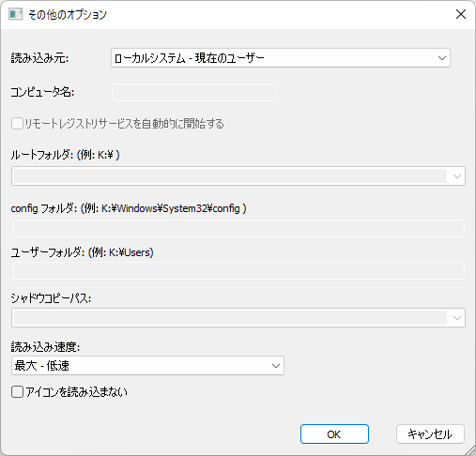Toggle リモートレジストリサービスを自動的に開始する checkbox
The image size is (476, 456).
coord(17,124)
